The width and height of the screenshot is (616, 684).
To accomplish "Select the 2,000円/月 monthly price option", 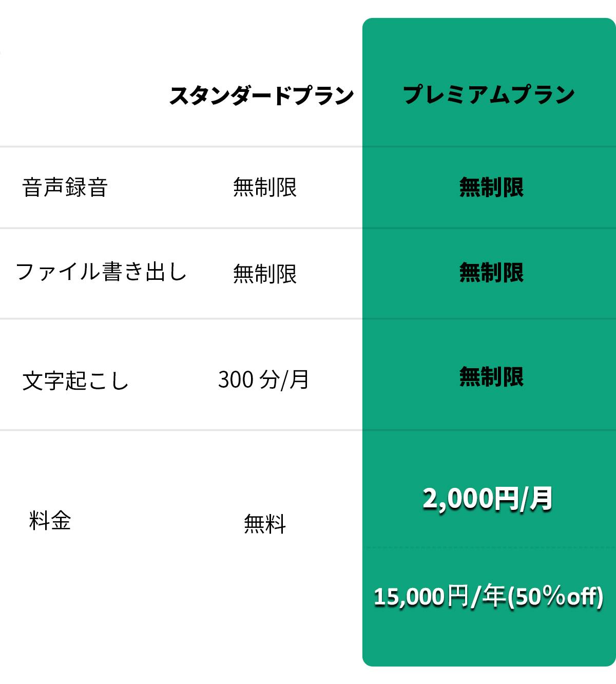I will (488, 499).
